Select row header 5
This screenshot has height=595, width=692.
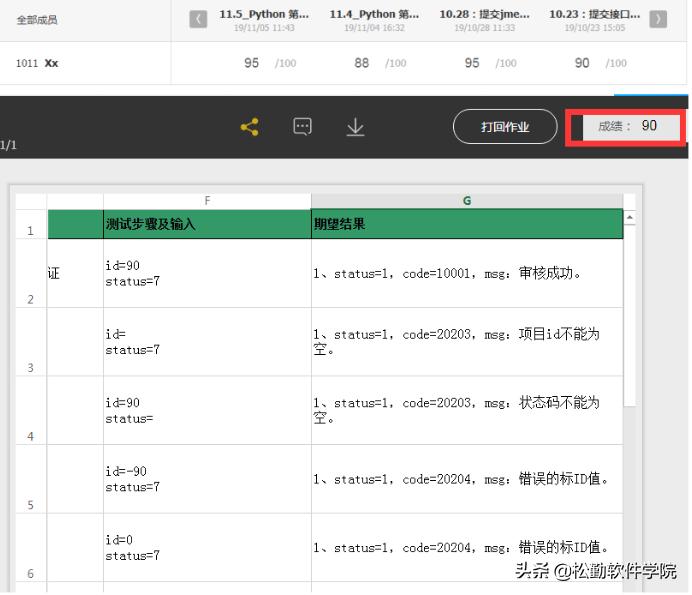click(x=30, y=479)
